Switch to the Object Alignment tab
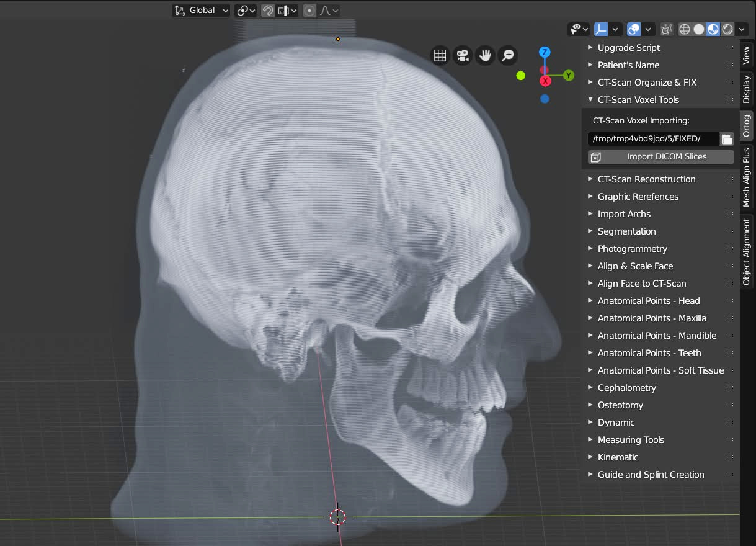This screenshot has height=546, width=756. tap(747, 251)
